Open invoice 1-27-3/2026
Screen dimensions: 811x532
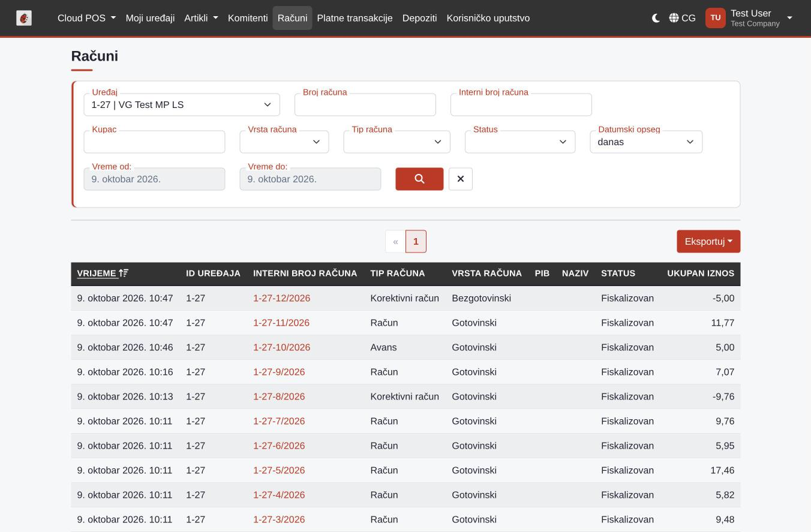pos(279,519)
